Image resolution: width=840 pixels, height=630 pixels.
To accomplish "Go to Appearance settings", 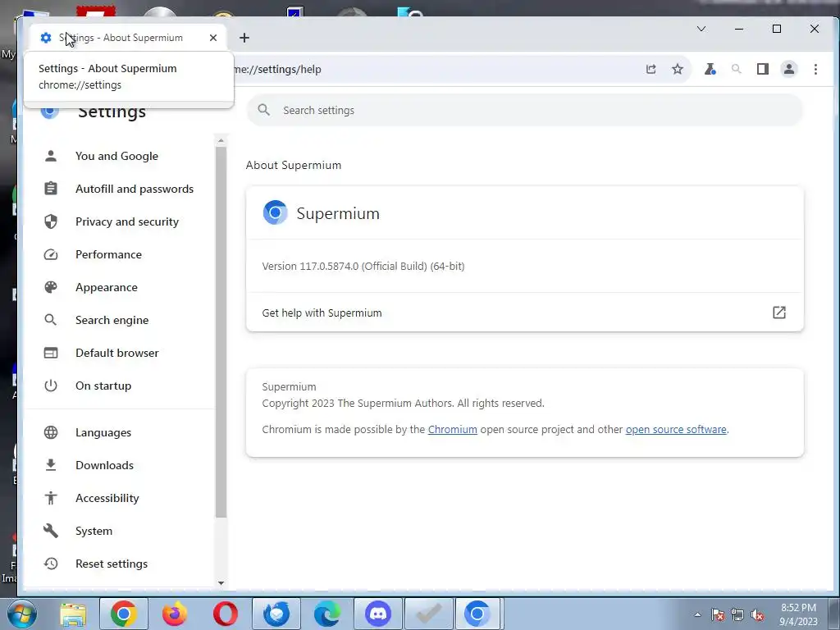I will point(106,287).
